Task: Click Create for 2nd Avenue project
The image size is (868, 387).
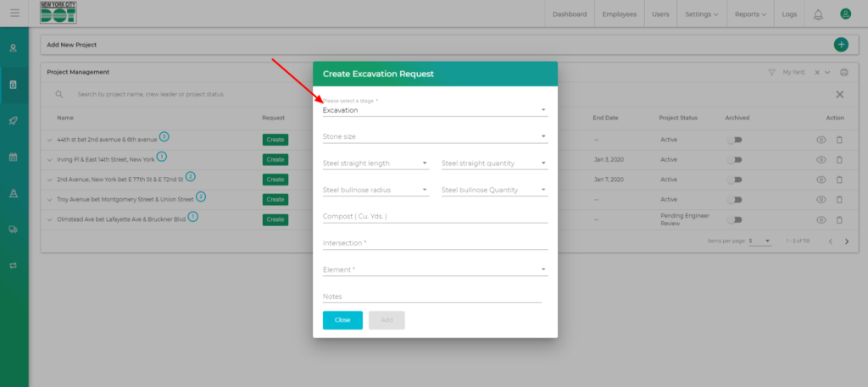Action: coord(275,180)
